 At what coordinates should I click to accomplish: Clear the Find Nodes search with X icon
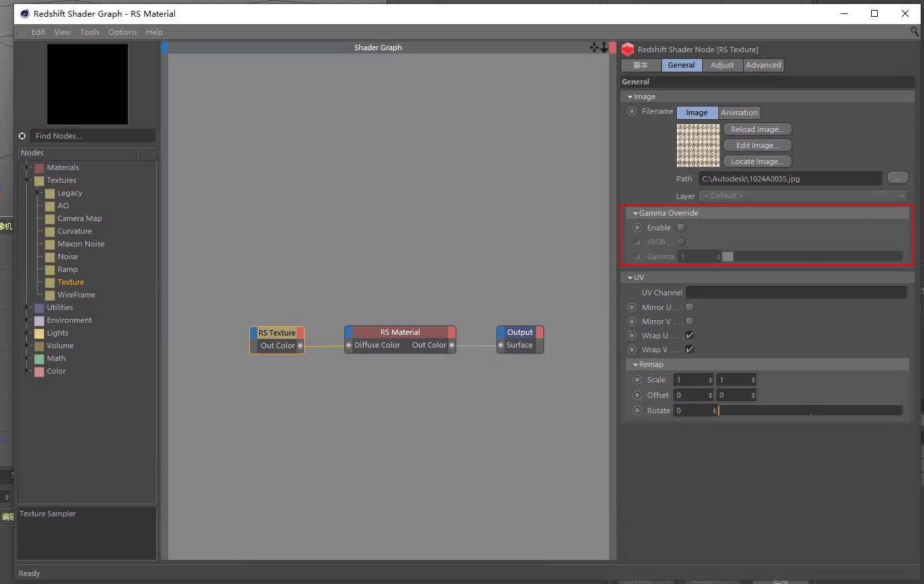point(22,136)
